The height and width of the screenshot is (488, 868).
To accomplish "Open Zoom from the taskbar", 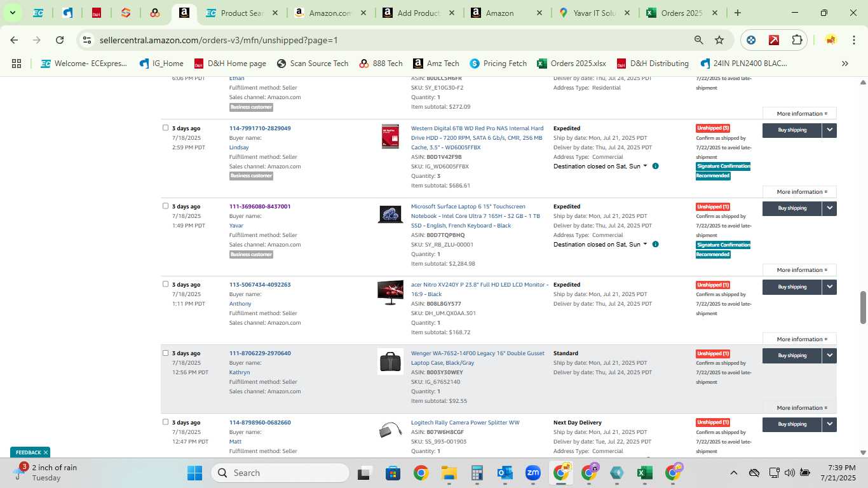I will (533, 473).
